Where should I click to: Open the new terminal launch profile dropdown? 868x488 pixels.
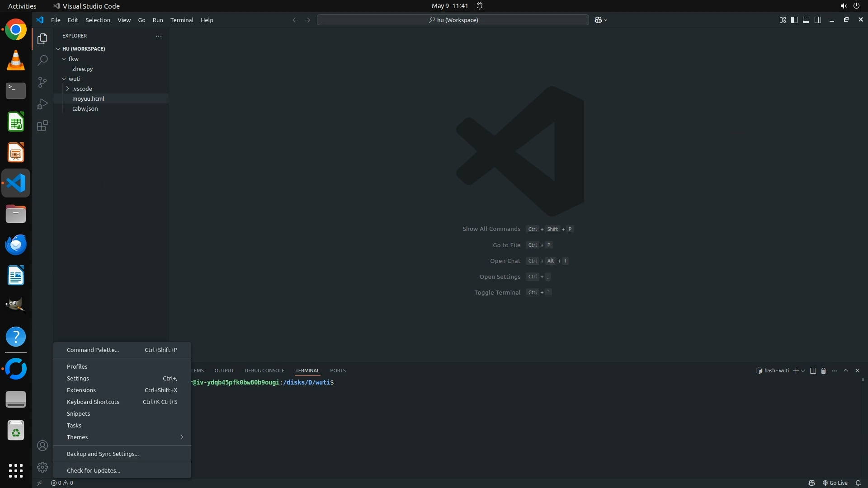(803, 371)
